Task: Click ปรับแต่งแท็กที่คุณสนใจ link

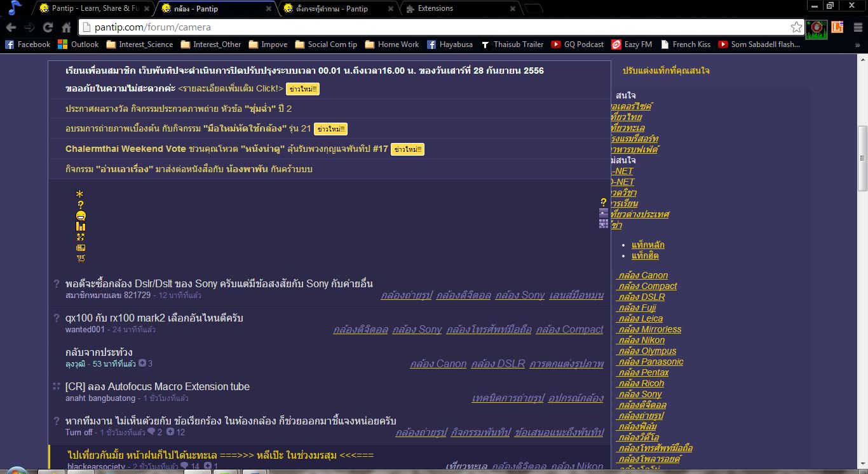Action: point(666,71)
